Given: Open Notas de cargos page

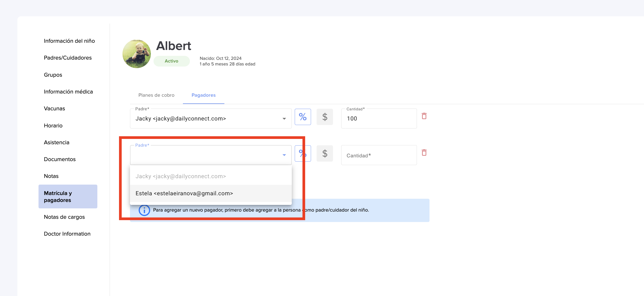Looking at the screenshot, I should pyautogui.click(x=64, y=217).
